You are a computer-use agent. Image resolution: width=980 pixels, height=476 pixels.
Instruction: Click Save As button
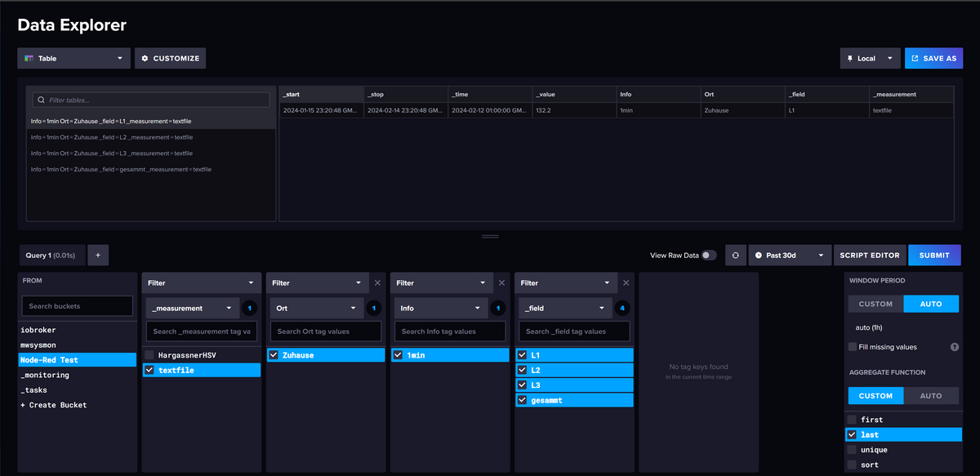(933, 58)
